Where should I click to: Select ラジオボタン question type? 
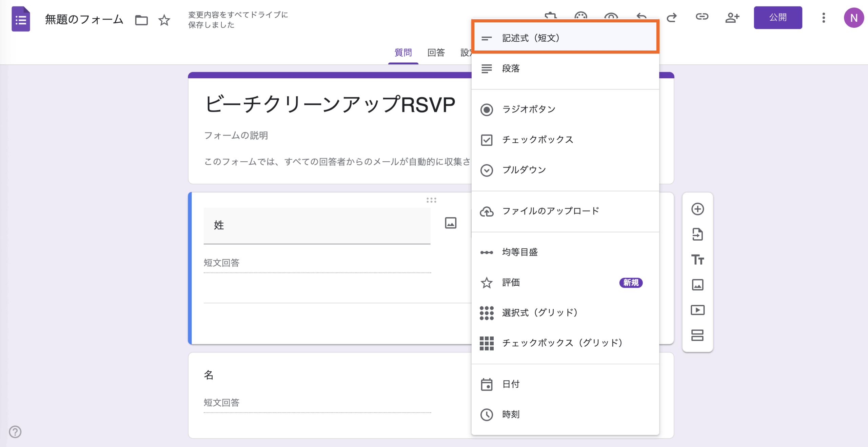pos(529,109)
